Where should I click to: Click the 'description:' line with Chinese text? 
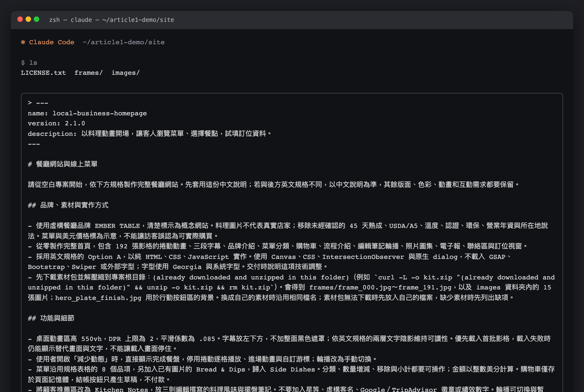[150, 134]
